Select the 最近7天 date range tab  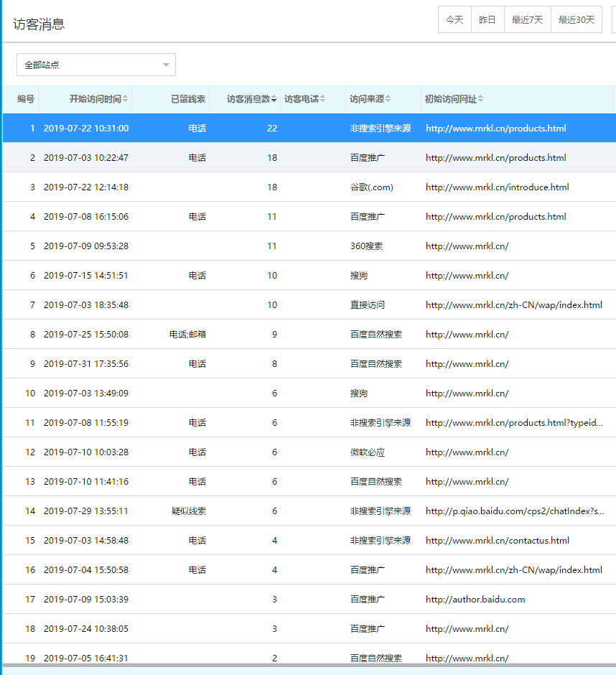pyautogui.click(x=527, y=20)
